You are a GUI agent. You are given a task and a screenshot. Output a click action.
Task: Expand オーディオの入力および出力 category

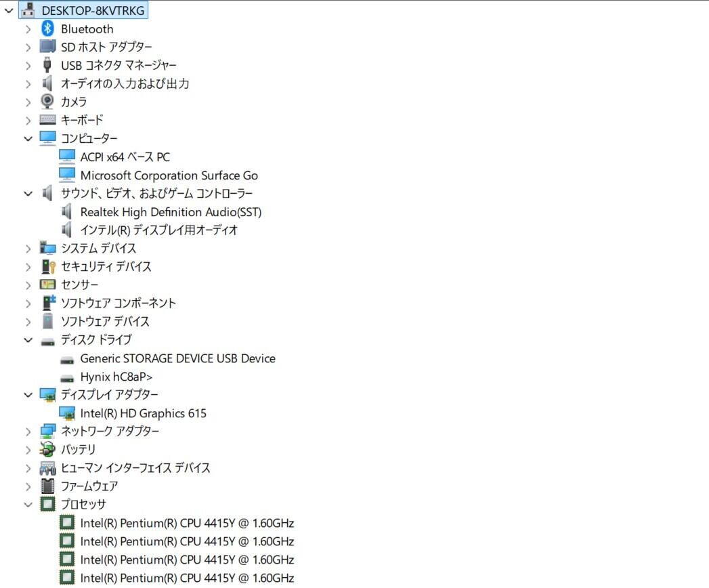(28, 84)
